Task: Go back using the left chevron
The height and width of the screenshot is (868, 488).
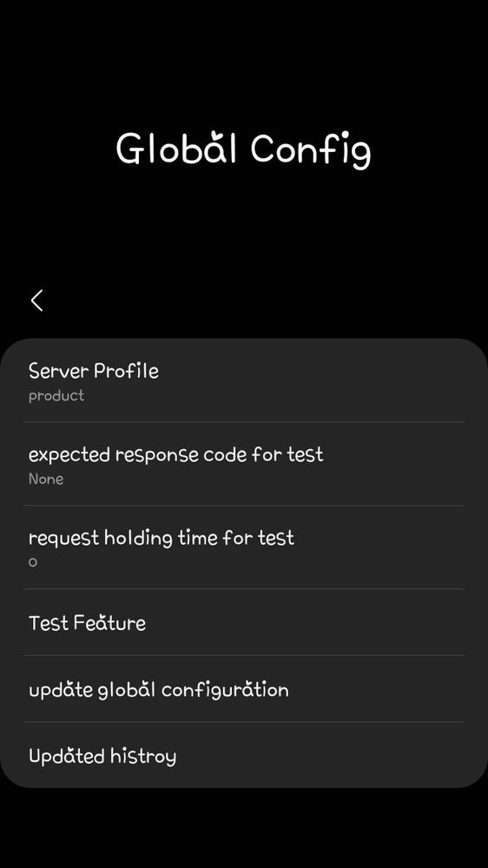Action: point(37,301)
